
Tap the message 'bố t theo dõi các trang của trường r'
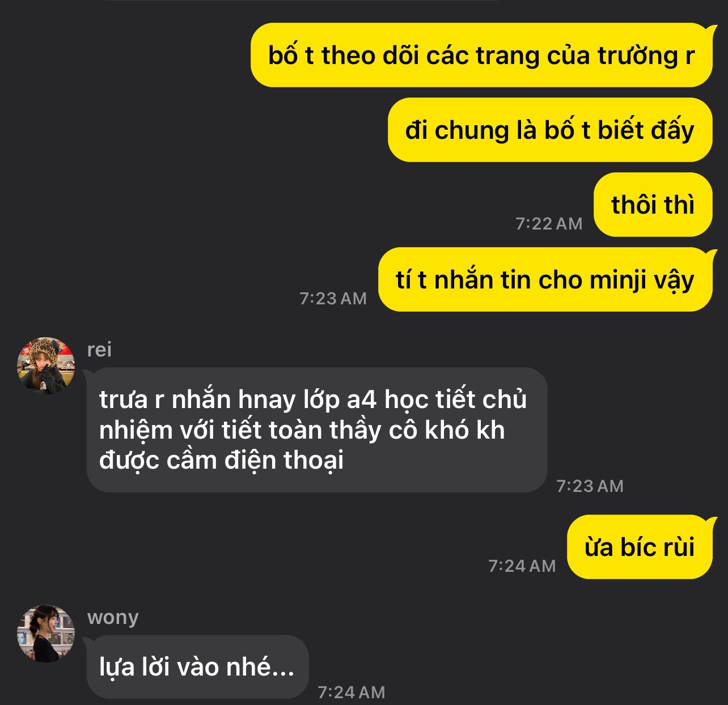(481, 55)
